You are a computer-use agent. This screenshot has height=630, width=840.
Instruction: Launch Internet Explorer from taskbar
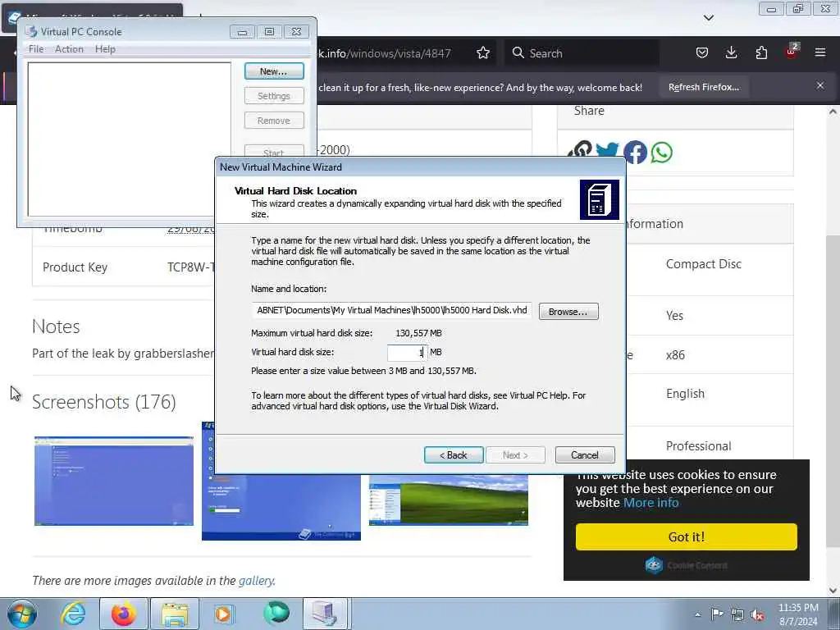(72, 614)
